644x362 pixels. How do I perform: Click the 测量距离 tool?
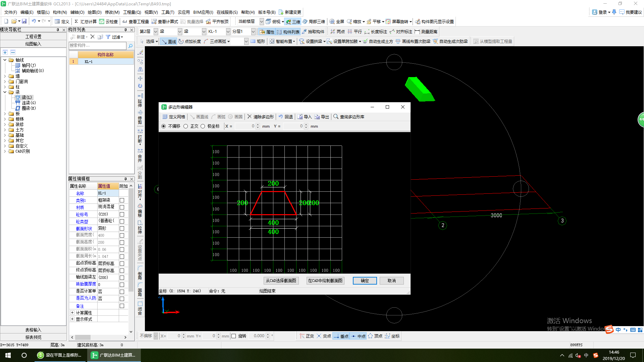tap(426, 32)
